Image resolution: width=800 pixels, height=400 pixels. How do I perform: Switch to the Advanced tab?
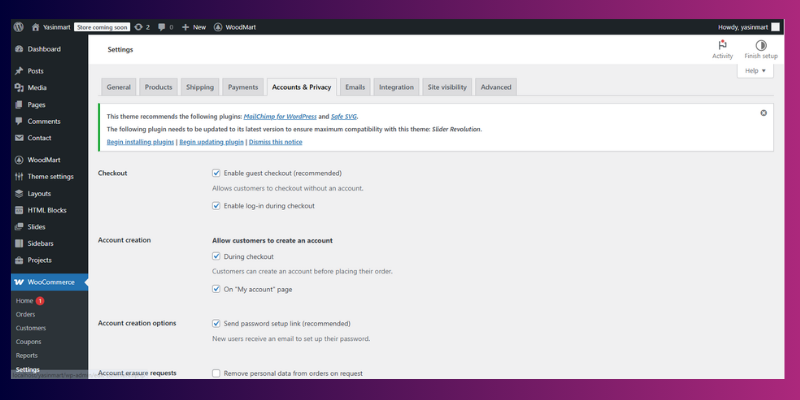[x=496, y=87]
